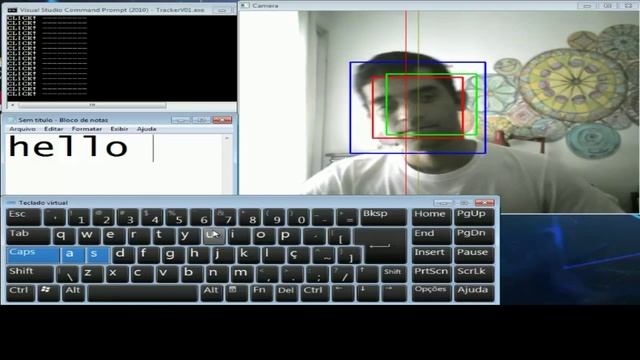The width and height of the screenshot is (640, 360).
Task: Click the PgUp key on virtual keyboard
Action: tap(474, 217)
